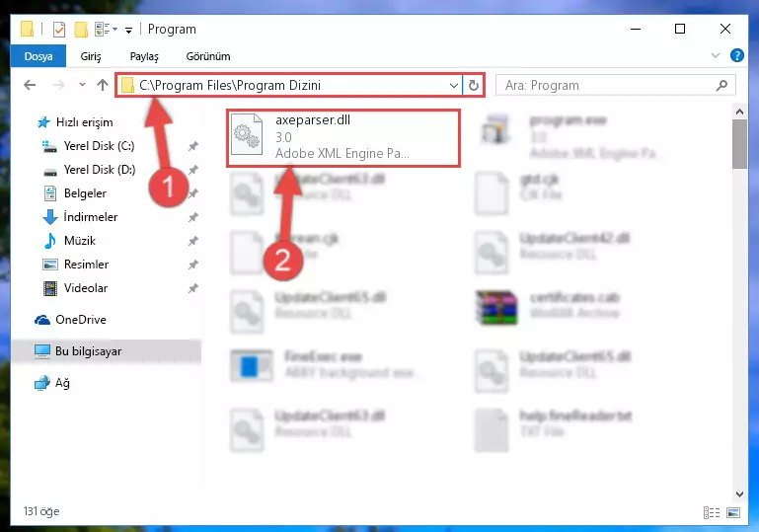759x532 pixels.
Task: Switch to large icons view layout
Action: 733,512
